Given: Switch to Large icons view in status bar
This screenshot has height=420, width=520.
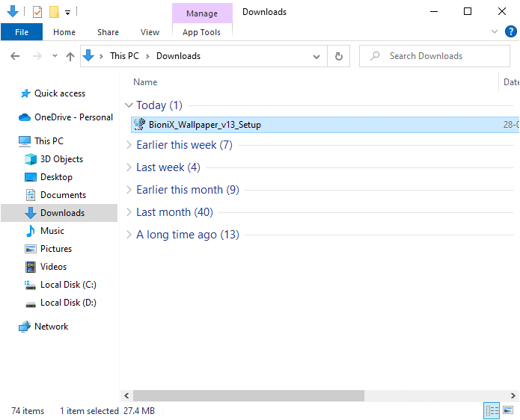Looking at the screenshot, I should (508, 410).
